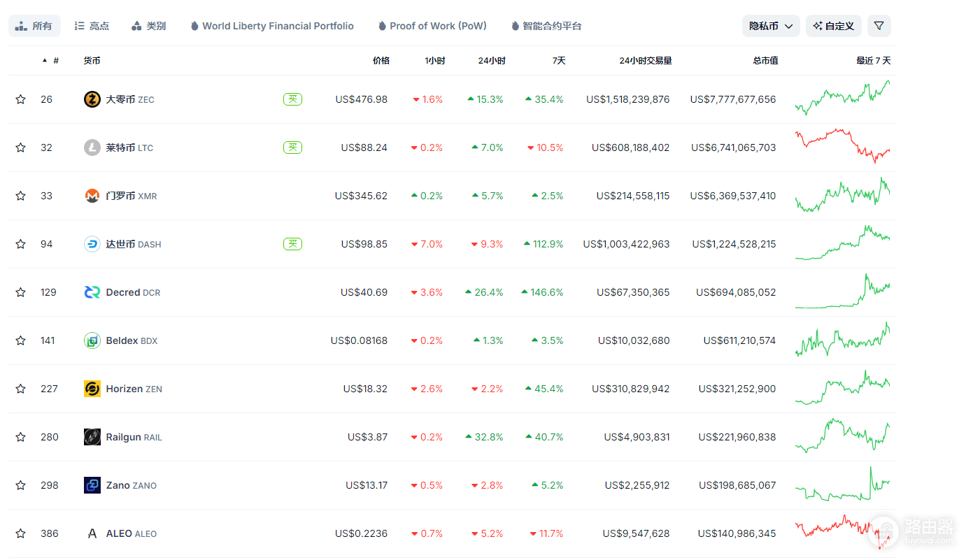Favorite ZEC with its star
The image size is (966, 560).
20,99
